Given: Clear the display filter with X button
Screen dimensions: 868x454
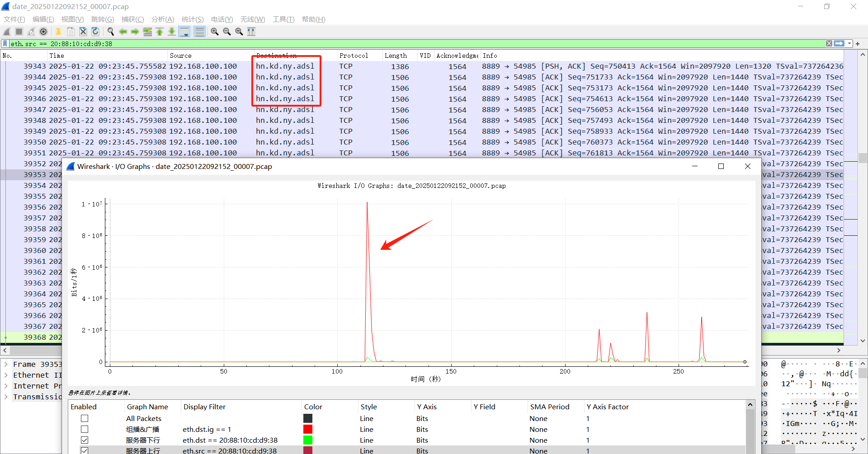Looking at the screenshot, I should pos(829,44).
